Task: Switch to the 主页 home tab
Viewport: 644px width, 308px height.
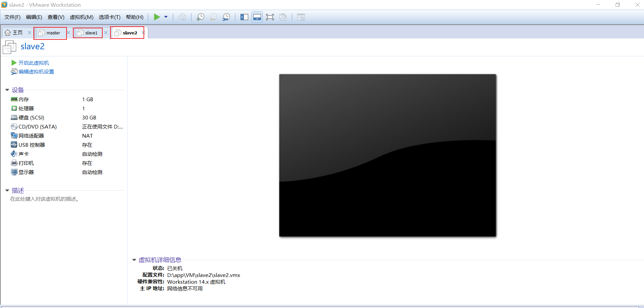Action: [14, 33]
